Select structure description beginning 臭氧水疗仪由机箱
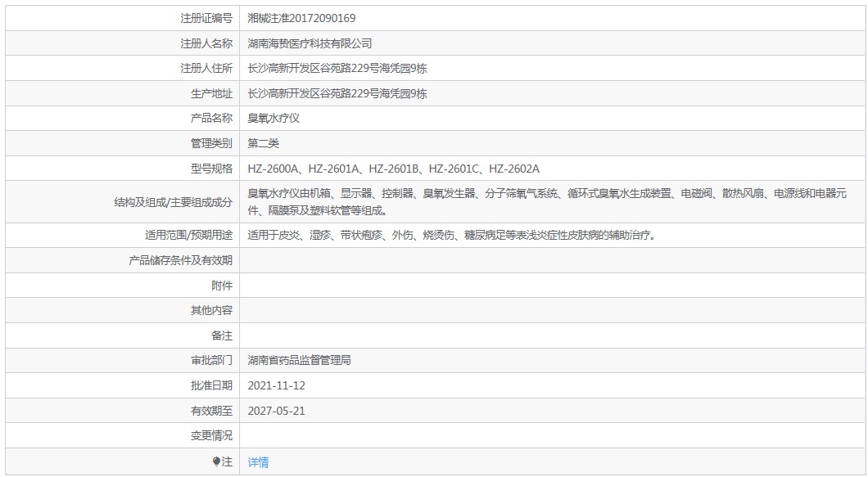 point(547,202)
